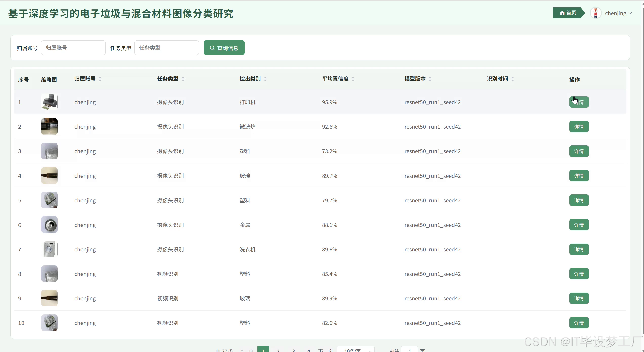Open metal can thumbnail in row 6
644x352 pixels.
point(49,225)
